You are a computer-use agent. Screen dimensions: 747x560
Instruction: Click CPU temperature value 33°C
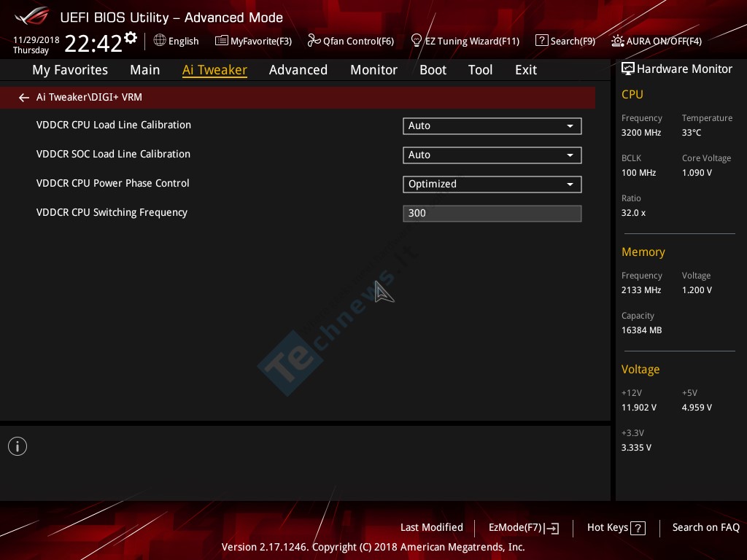[x=692, y=133]
